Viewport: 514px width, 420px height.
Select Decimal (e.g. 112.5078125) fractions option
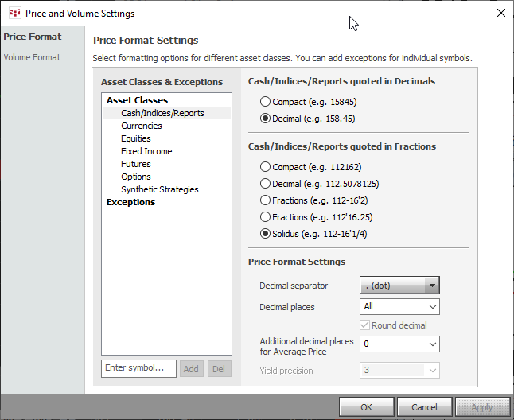click(x=266, y=184)
